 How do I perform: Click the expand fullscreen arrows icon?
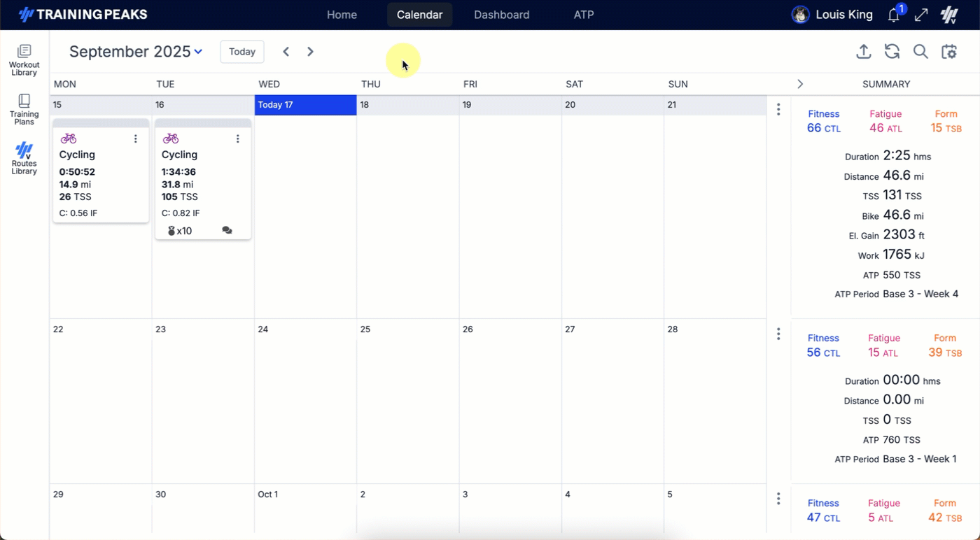pyautogui.click(x=922, y=15)
